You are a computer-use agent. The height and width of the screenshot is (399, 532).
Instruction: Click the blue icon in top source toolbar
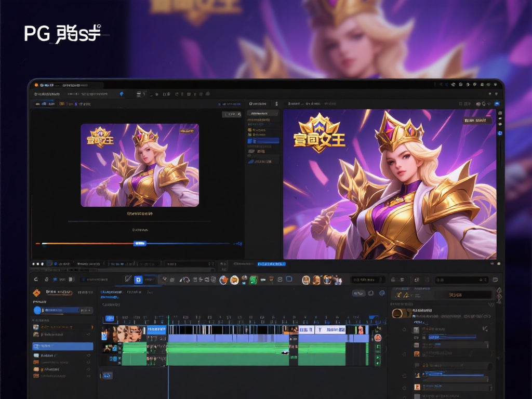122,94
